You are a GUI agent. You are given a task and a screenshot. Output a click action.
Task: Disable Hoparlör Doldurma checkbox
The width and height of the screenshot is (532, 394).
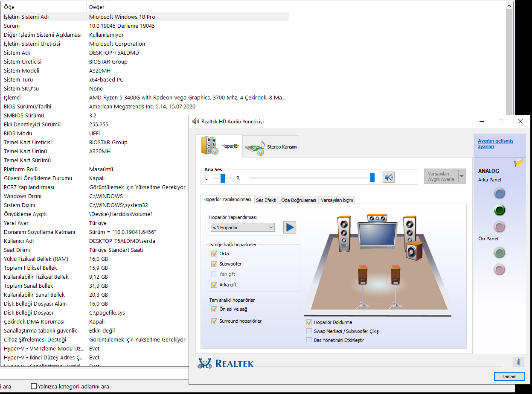tap(309, 322)
